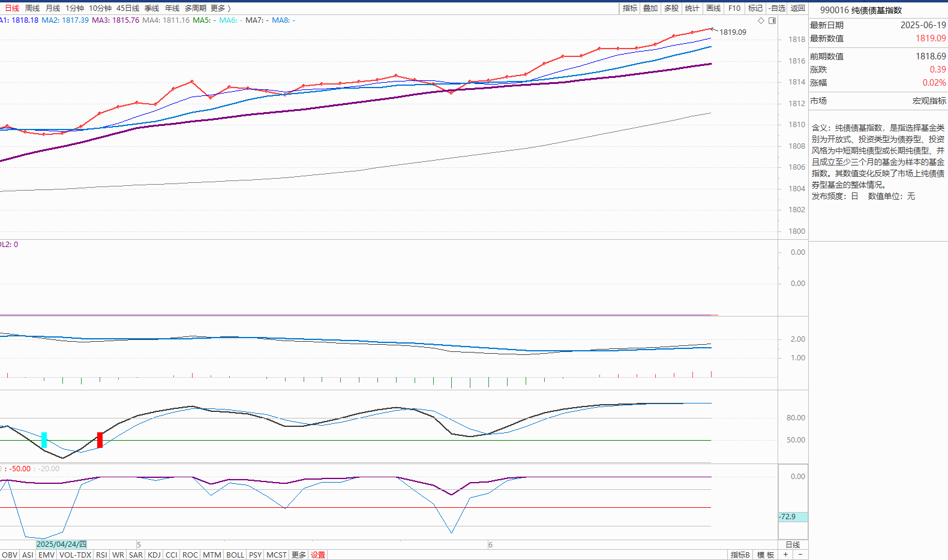Select the CCI indicator tab
This screenshot has width=948, height=560.
[172, 555]
